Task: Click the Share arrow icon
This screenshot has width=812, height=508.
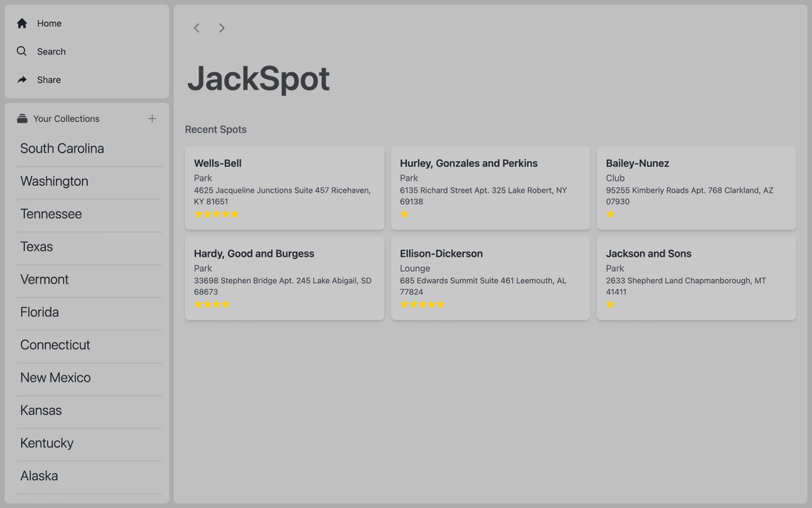Action: (x=22, y=80)
